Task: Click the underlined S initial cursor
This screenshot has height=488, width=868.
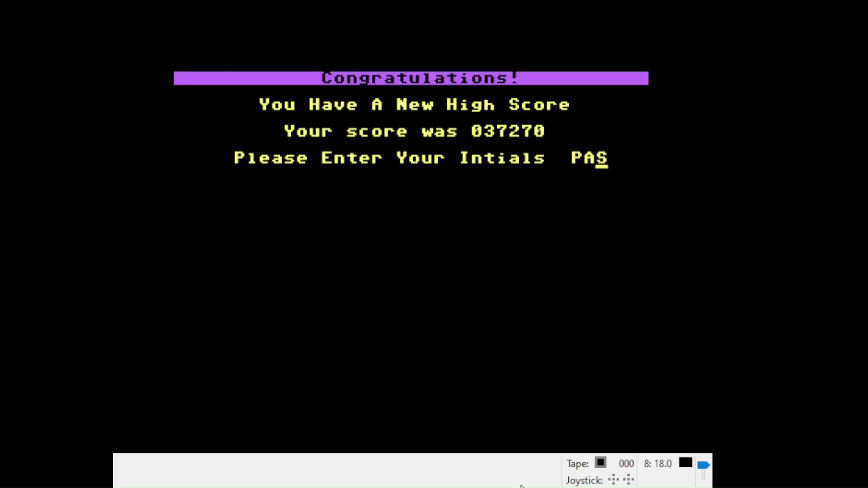Action: pos(602,158)
